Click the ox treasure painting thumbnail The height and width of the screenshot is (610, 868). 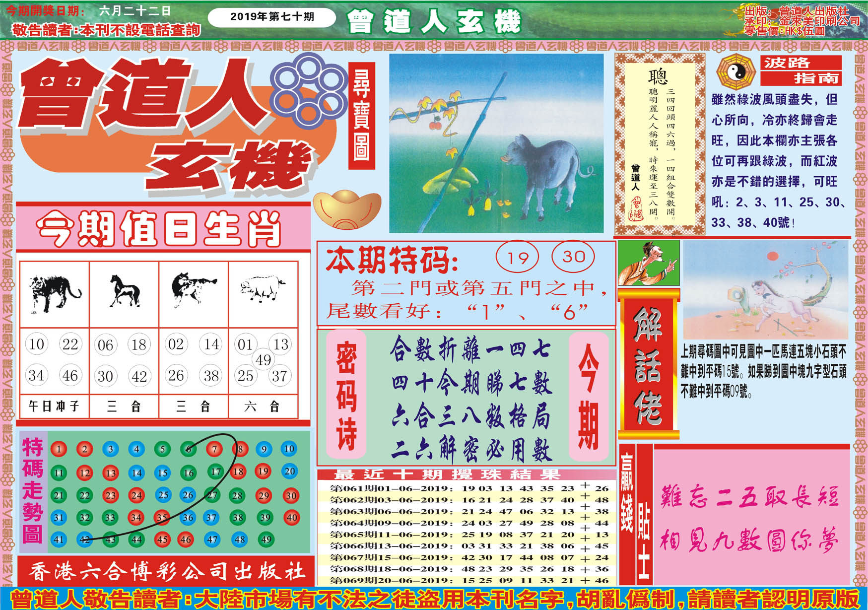click(x=496, y=143)
